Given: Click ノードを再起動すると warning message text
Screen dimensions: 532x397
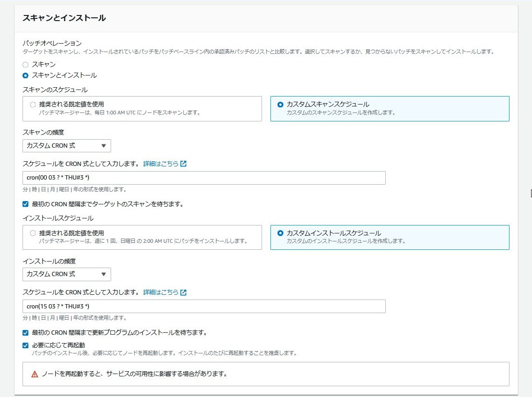Looking at the screenshot, I should [x=135, y=374].
